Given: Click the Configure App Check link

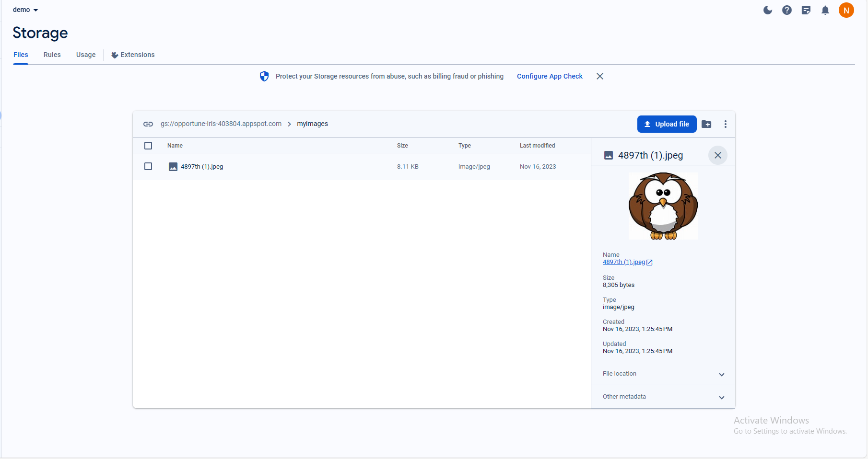Looking at the screenshot, I should 550,76.
